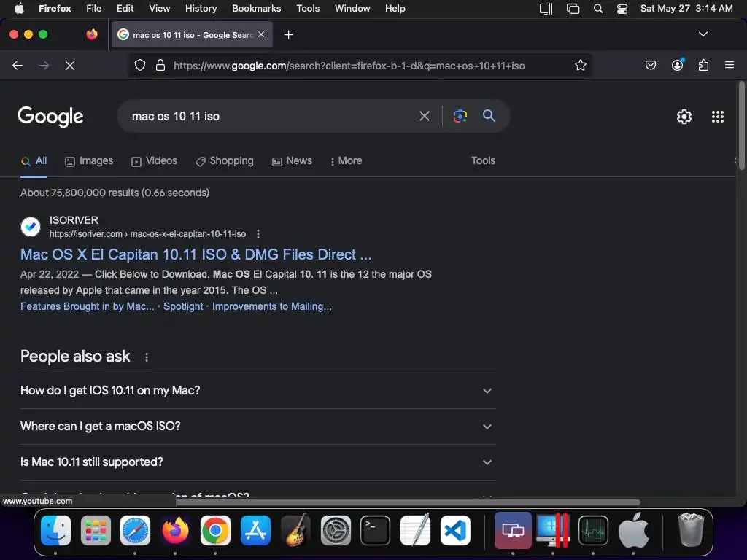This screenshot has width=747, height=560.
Task: Open a new tab with plus
Action: pos(288,35)
